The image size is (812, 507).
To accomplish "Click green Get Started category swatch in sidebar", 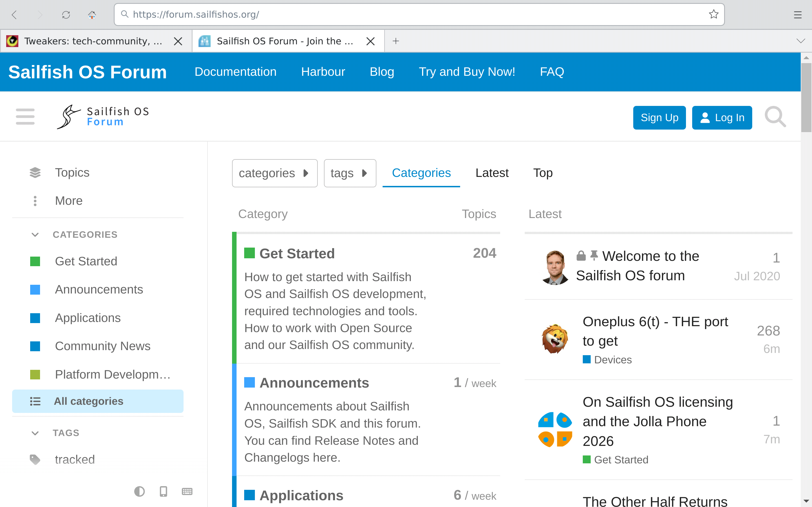I will [x=35, y=261].
